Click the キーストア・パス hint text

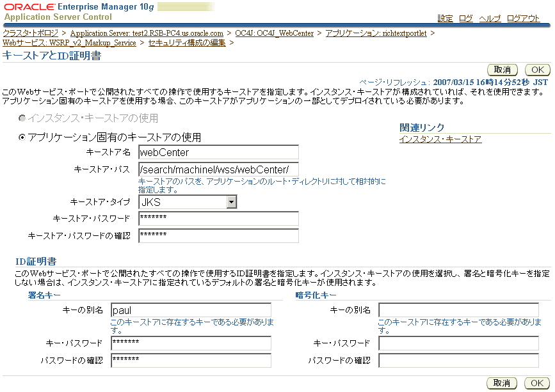point(262,185)
